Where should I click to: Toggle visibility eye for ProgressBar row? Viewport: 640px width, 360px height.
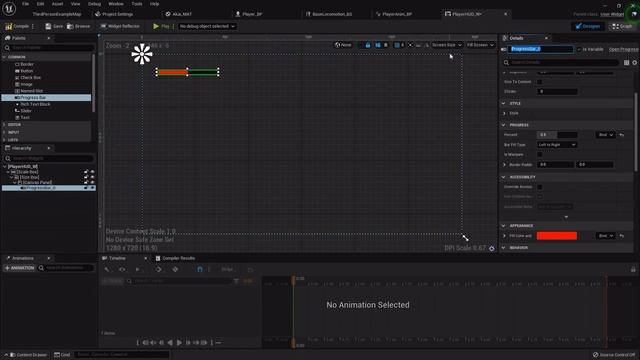click(x=92, y=188)
